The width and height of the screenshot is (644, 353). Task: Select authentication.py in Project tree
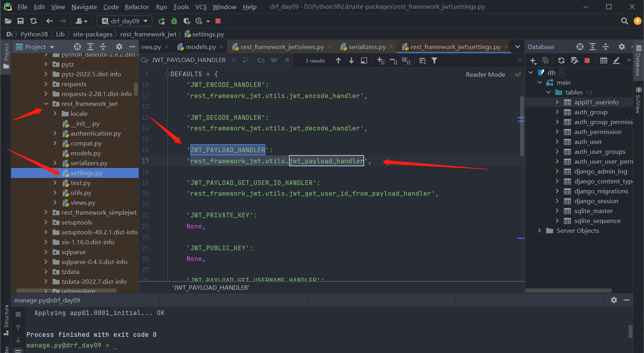pos(96,134)
